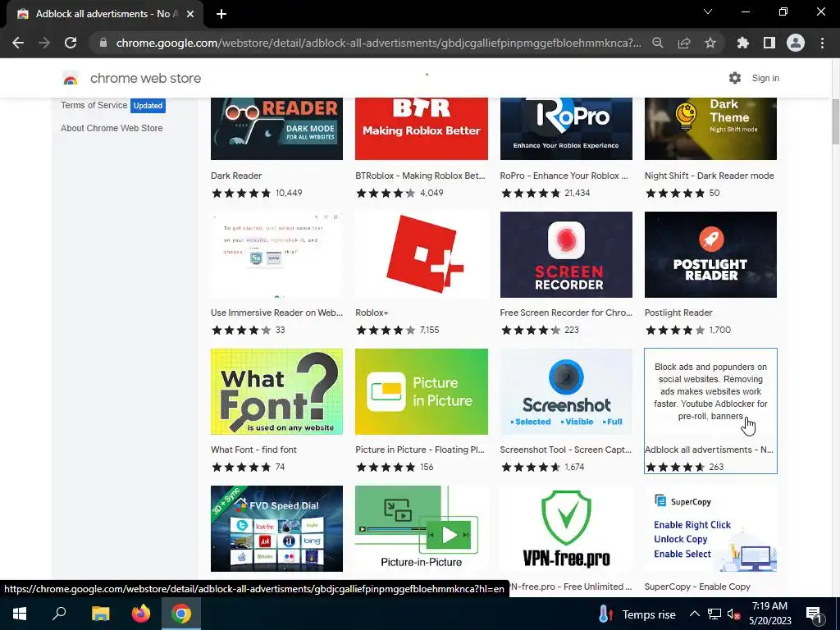Bookmark this page with the star icon

pyautogui.click(x=710, y=43)
